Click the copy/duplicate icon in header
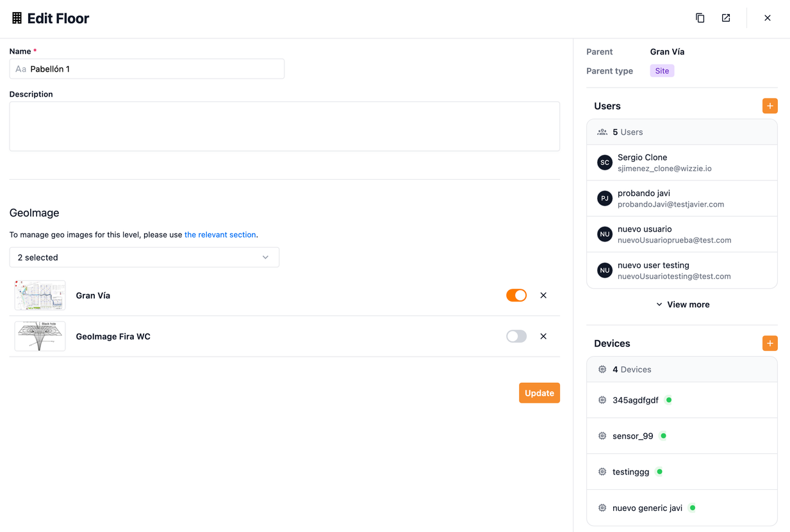 pyautogui.click(x=700, y=18)
